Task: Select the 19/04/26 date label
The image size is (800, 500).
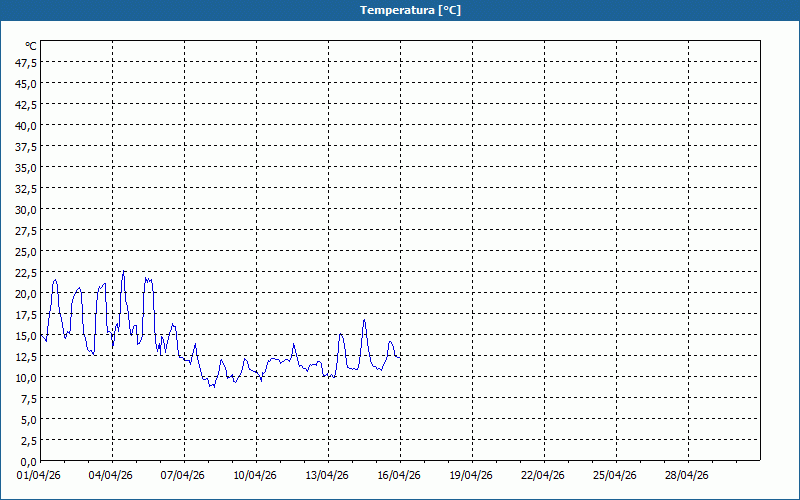Action: [472, 475]
